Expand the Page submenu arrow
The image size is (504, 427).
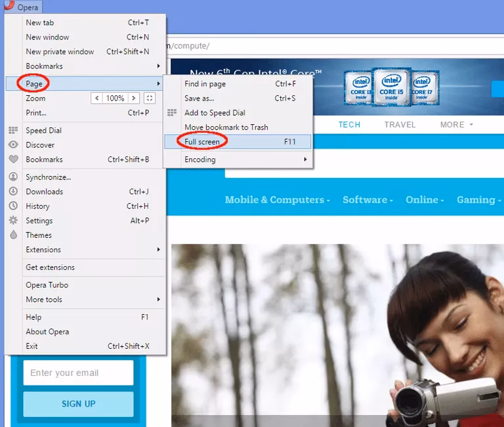pos(158,83)
